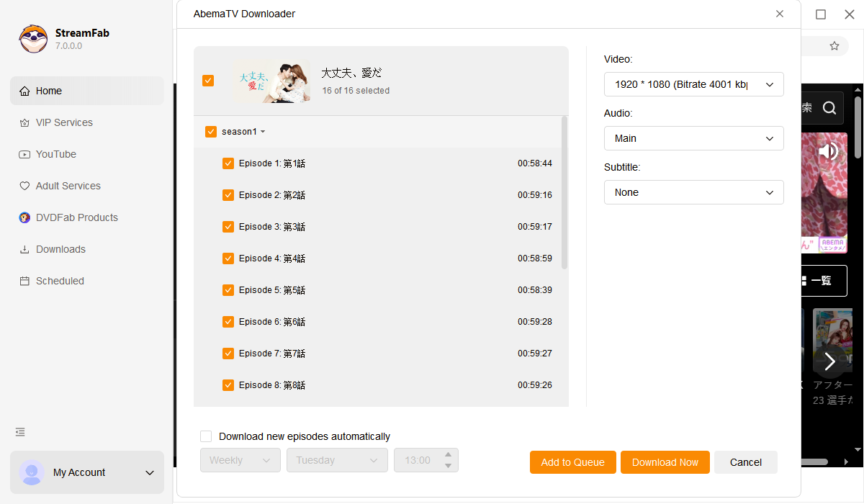Click the YouTube icon in sidebar
The height and width of the screenshot is (504, 864).
click(x=24, y=154)
